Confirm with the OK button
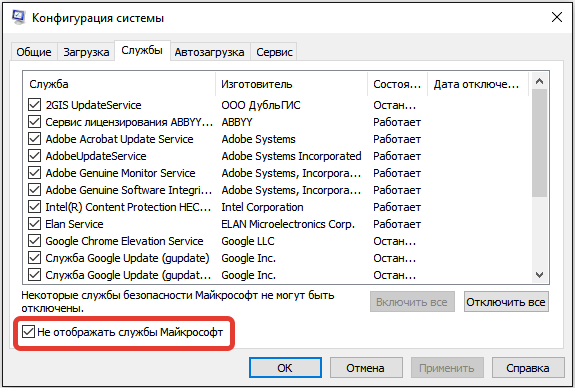This screenshot has height=388, width=575. [x=285, y=368]
